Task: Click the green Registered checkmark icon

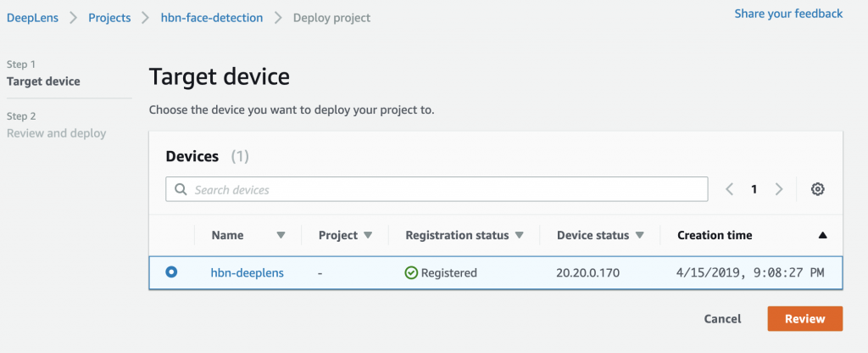Action: pyautogui.click(x=411, y=272)
